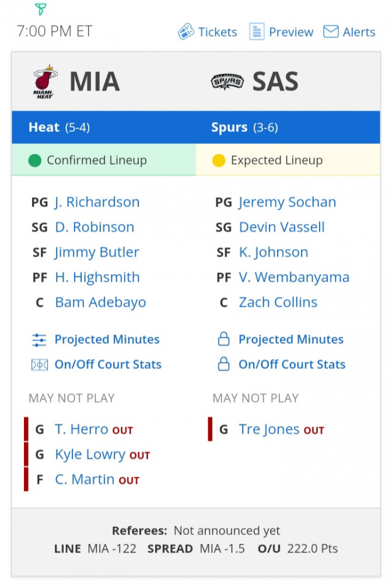Click the Alerts link text
The width and height of the screenshot is (392, 584).
point(359,32)
